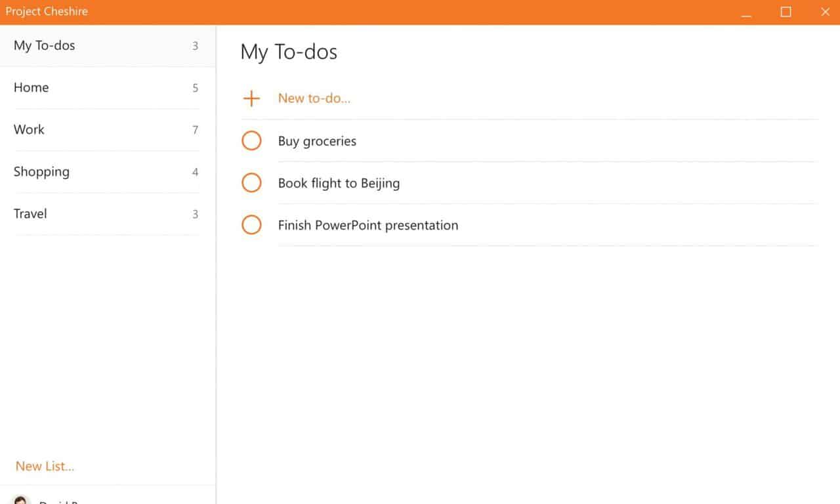Viewport: 840px width, 504px height.
Task: Maximize the Project Cheshire window
Action: click(786, 12)
